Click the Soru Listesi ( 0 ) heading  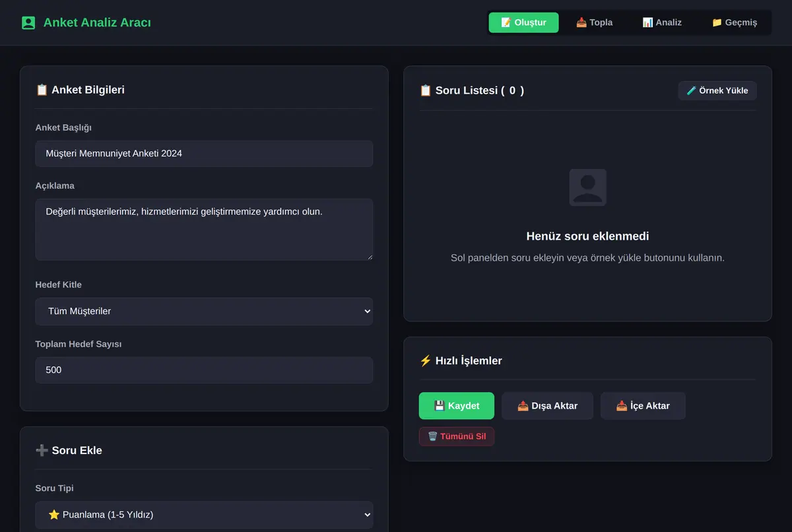click(x=472, y=90)
